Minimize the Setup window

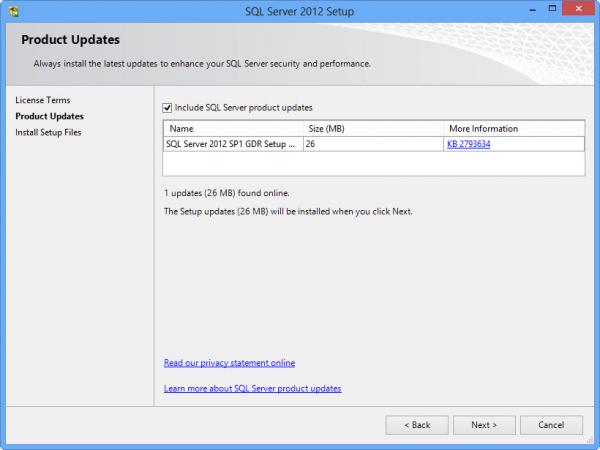[x=532, y=9]
